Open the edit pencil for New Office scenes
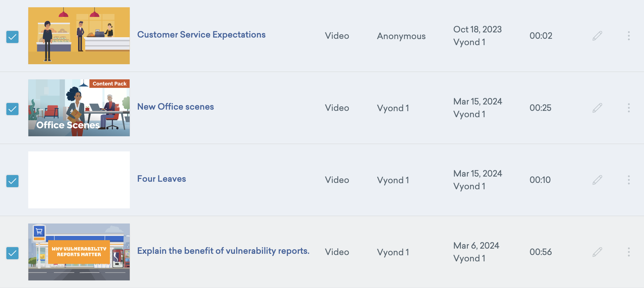This screenshot has width=644, height=288. (597, 108)
